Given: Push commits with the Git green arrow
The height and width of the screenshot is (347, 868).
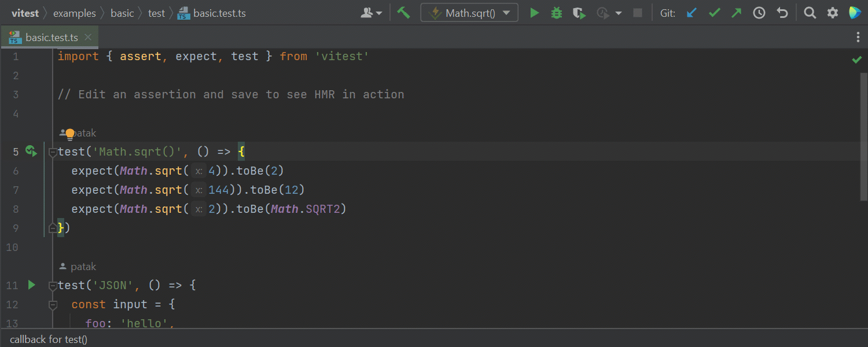Looking at the screenshot, I should point(736,13).
